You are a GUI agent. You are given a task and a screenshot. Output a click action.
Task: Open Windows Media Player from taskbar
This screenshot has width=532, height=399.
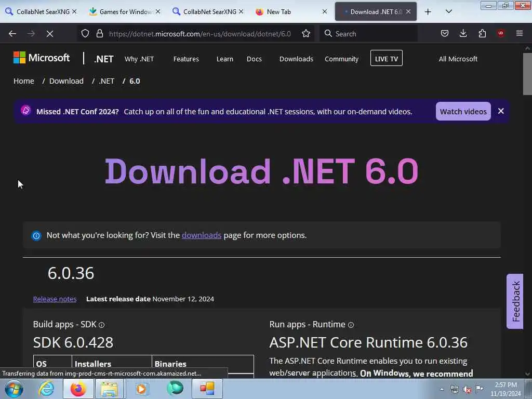click(141, 389)
